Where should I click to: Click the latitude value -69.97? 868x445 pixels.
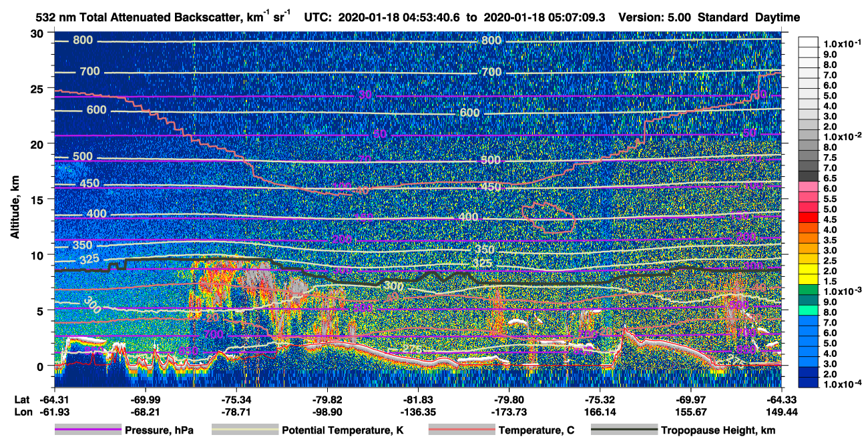click(x=690, y=400)
